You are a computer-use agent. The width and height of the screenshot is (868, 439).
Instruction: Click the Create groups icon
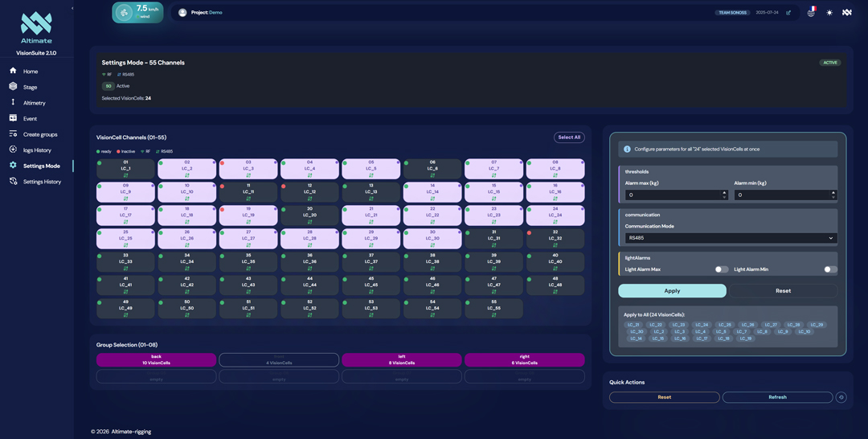click(x=13, y=134)
